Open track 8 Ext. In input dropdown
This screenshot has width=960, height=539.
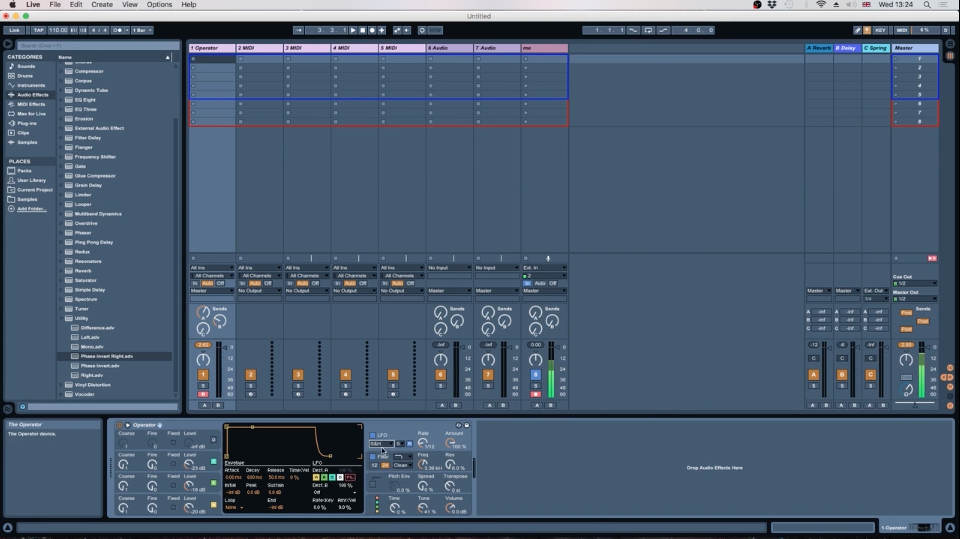point(544,268)
